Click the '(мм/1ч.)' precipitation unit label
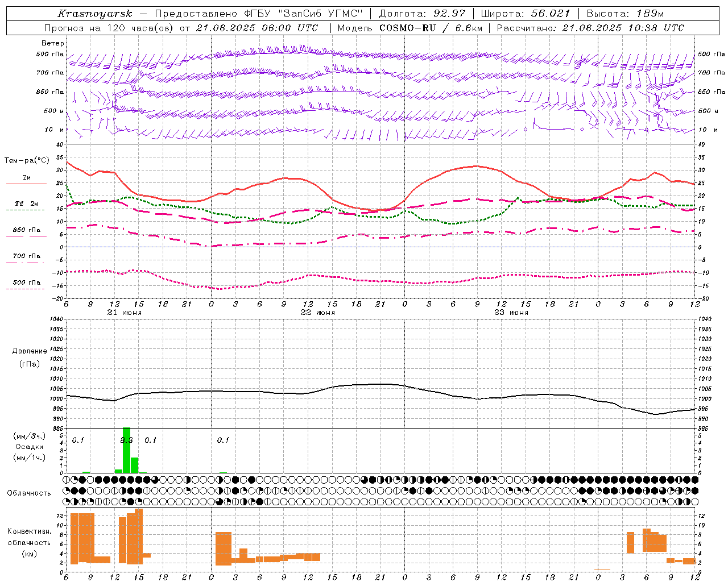The width and height of the screenshot is (728, 582). click(x=30, y=458)
